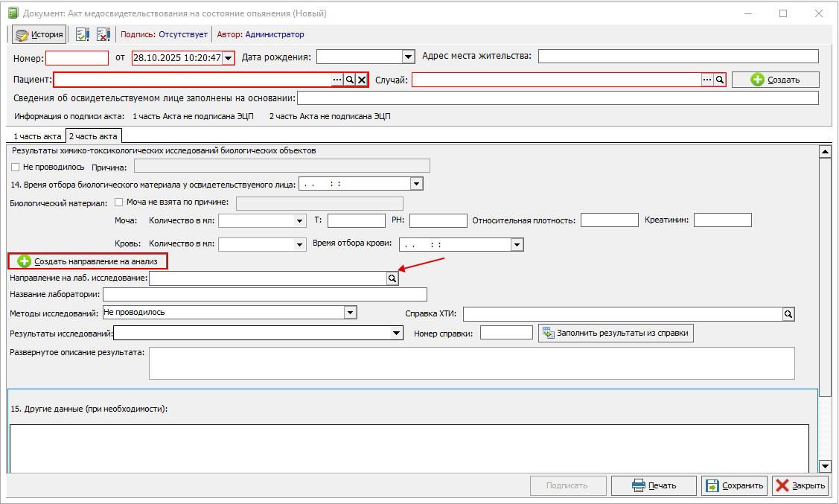Viewport: 839px width, 504px height.
Task: Click Создать направление на анализ button
Action: (88, 261)
